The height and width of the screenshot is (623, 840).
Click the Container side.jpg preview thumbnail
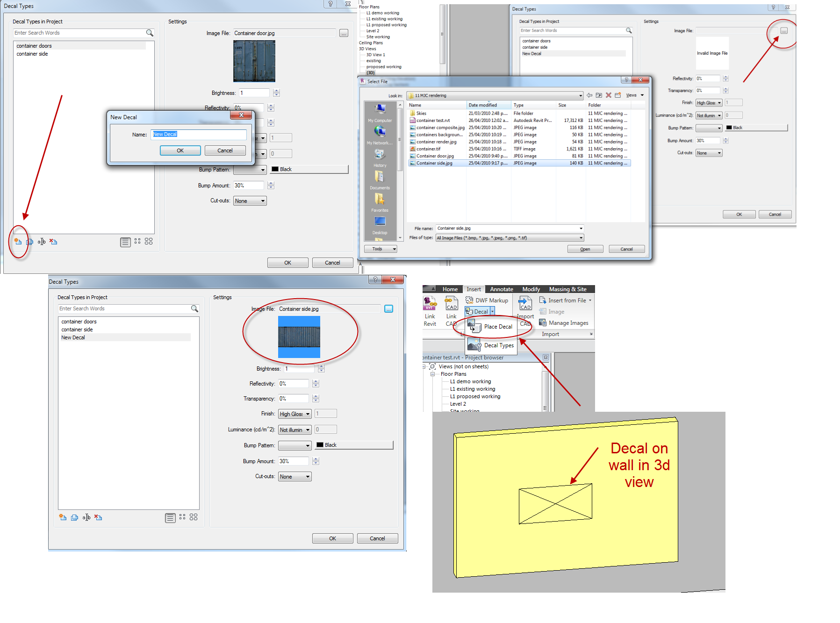tap(299, 337)
